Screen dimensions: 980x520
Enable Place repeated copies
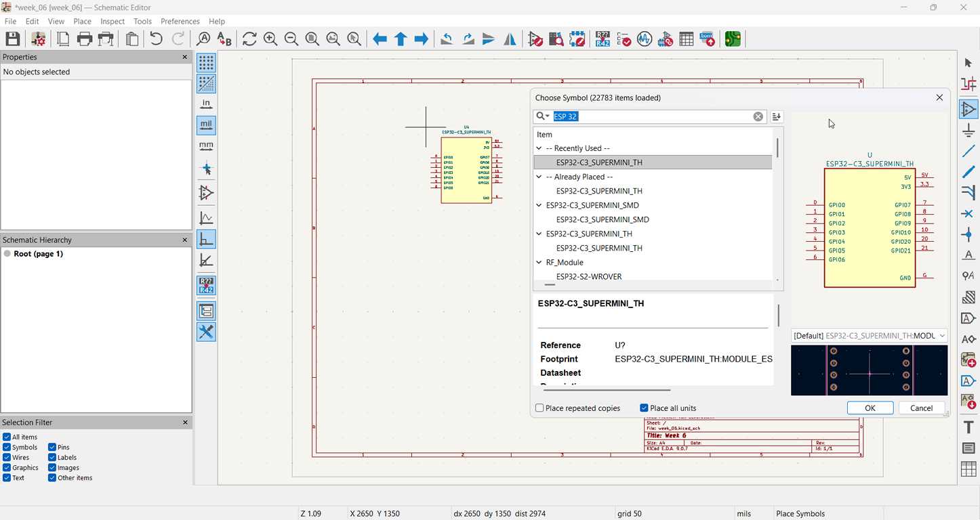pyautogui.click(x=539, y=408)
